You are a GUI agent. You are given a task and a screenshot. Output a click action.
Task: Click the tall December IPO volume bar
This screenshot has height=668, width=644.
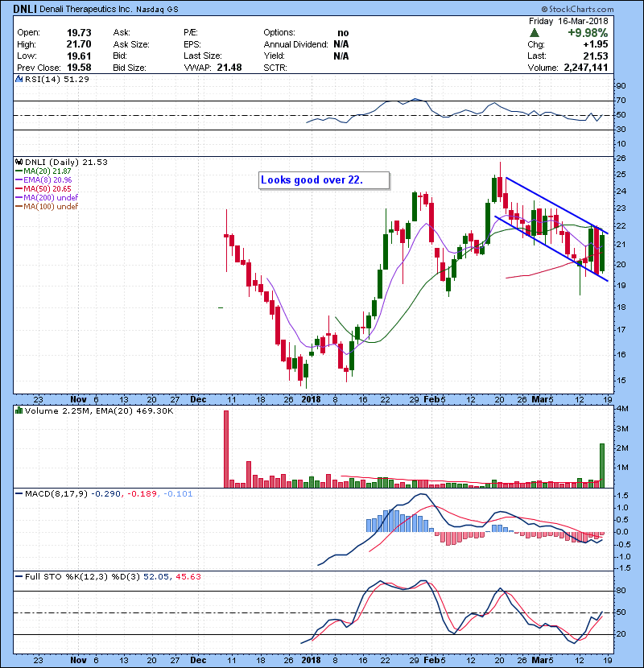click(226, 449)
